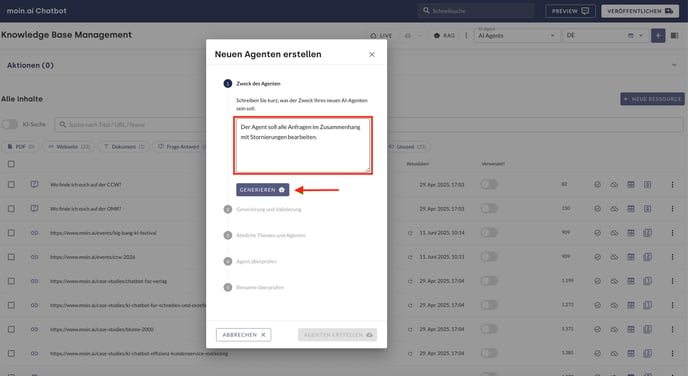Click the Aktualisiert column header

tap(417, 164)
